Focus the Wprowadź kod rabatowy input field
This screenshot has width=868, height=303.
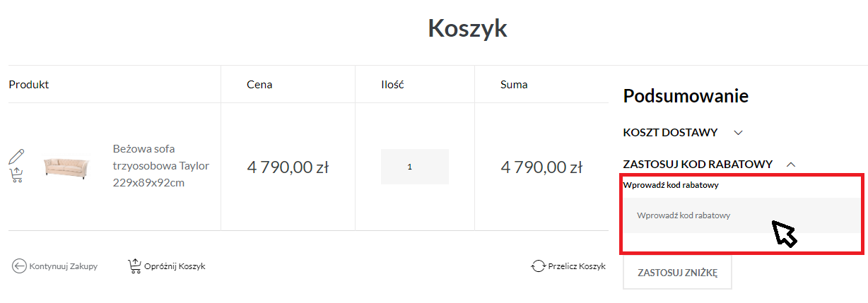click(742, 215)
